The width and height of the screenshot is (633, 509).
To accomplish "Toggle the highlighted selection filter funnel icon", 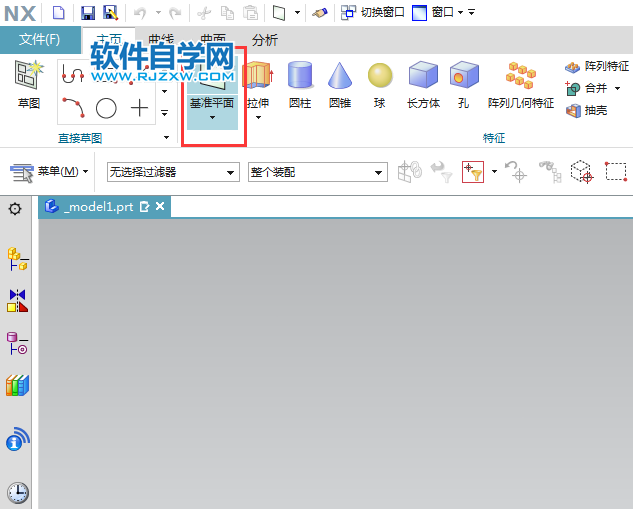I will click(473, 172).
